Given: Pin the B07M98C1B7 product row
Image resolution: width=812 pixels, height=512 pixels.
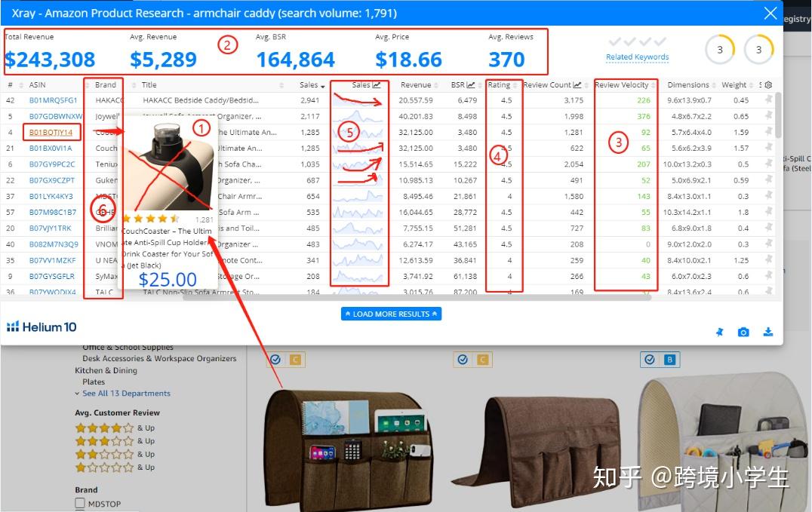Looking at the screenshot, I should tap(768, 211).
